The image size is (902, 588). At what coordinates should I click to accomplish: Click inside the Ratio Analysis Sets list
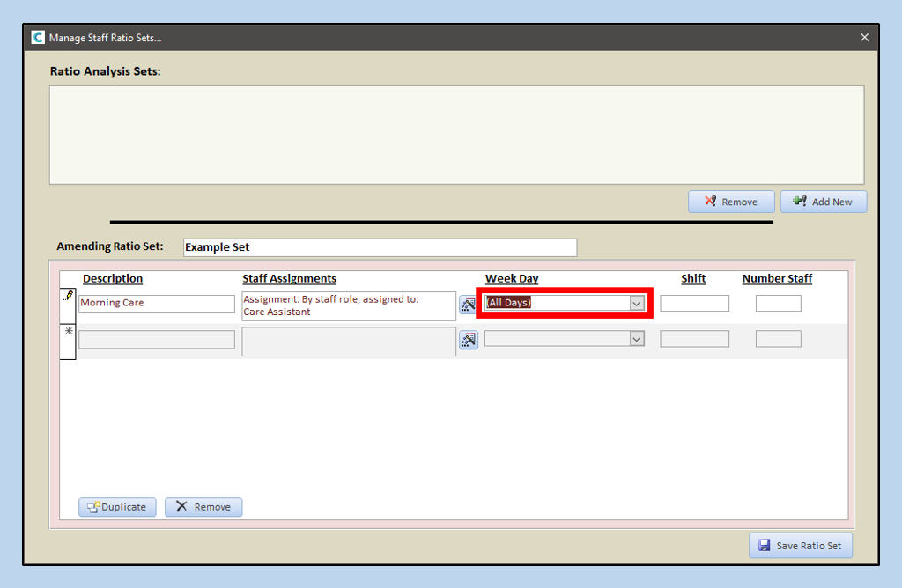point(456,135)
